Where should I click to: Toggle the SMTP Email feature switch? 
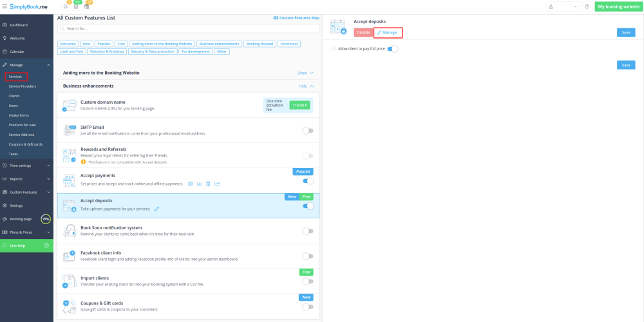coord(308,130)
